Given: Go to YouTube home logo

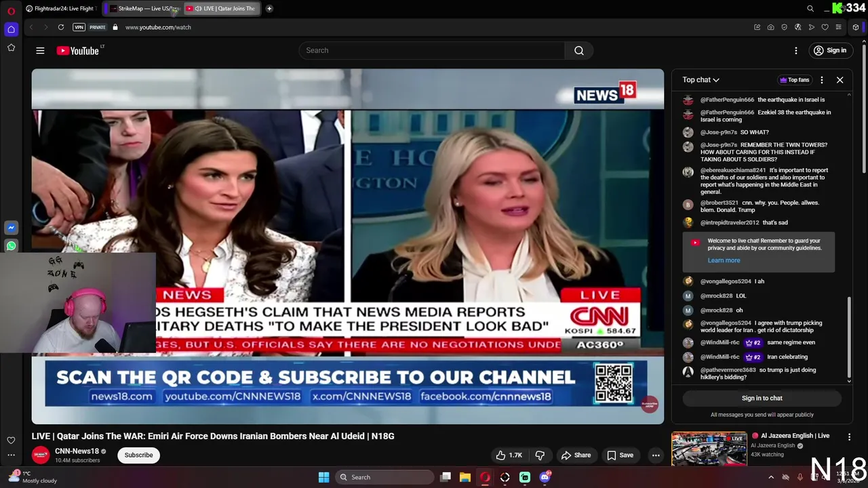Looking at the screenshot, I should tap(79, 50).
